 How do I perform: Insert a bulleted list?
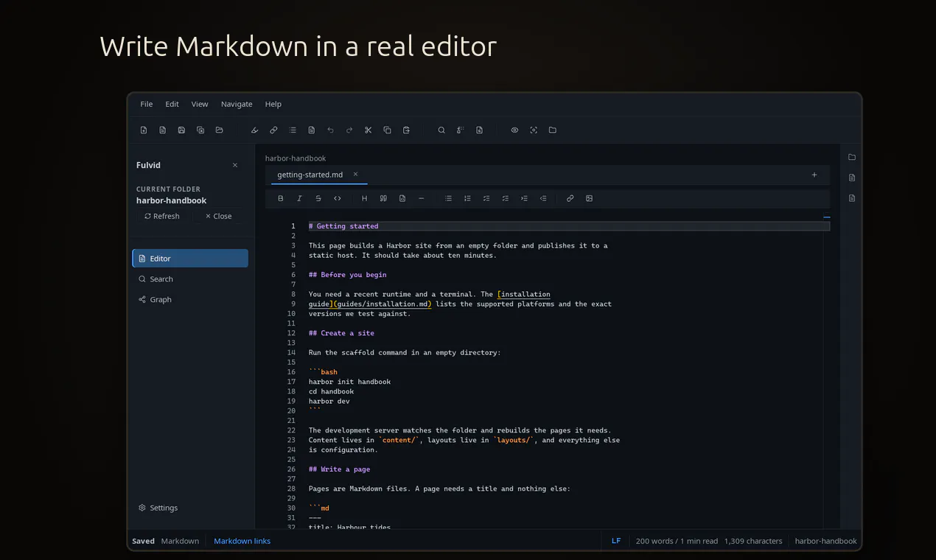(x=448, y=198)
